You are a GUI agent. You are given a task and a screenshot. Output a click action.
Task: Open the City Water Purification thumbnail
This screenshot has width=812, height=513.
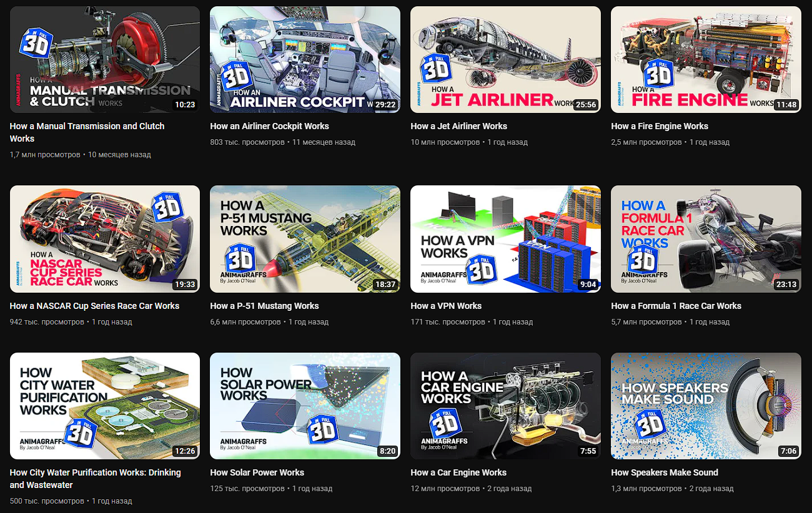pos(105,406)
